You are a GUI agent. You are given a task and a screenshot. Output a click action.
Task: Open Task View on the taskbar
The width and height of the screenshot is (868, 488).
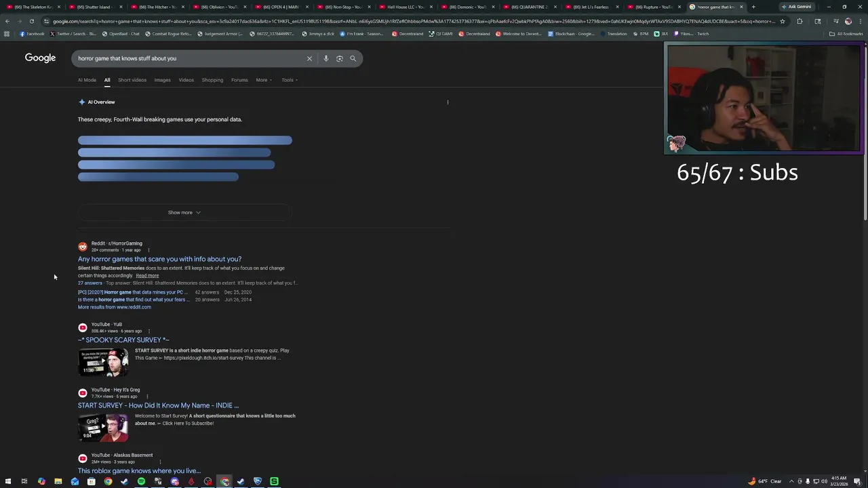24,481
